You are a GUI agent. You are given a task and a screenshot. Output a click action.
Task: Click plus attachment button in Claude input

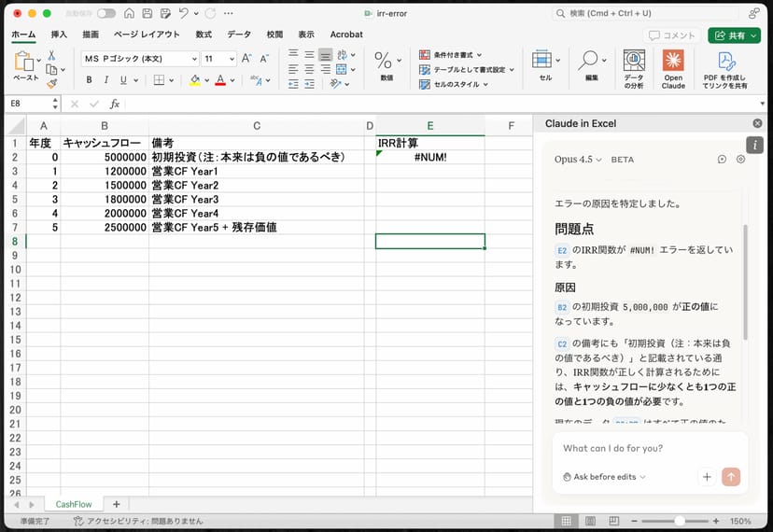[x=707, y=477]
